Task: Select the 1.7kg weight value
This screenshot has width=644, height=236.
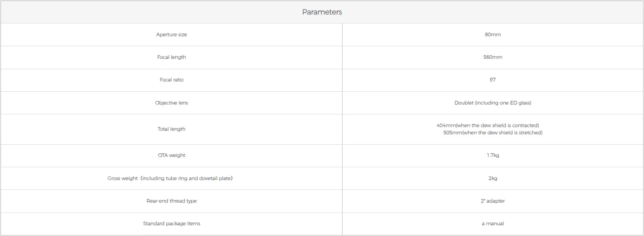Action: pyautogui.click(x=493, y=156)
